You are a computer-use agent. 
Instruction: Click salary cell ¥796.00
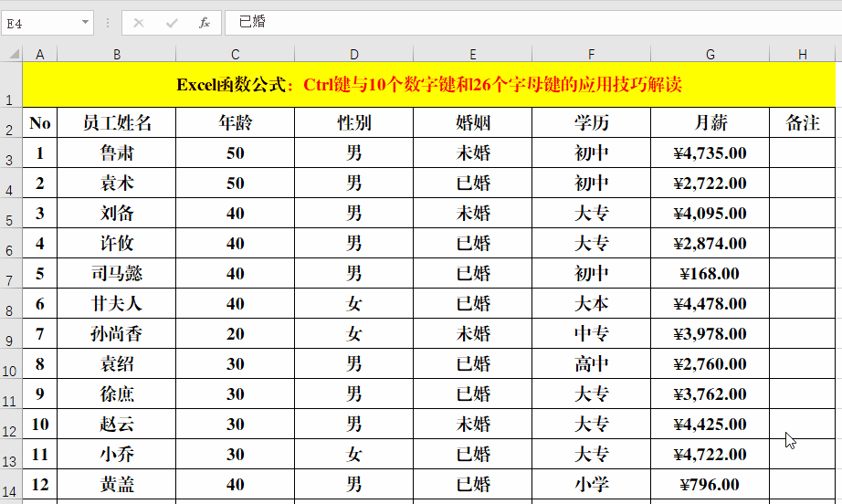click(710, 484)
